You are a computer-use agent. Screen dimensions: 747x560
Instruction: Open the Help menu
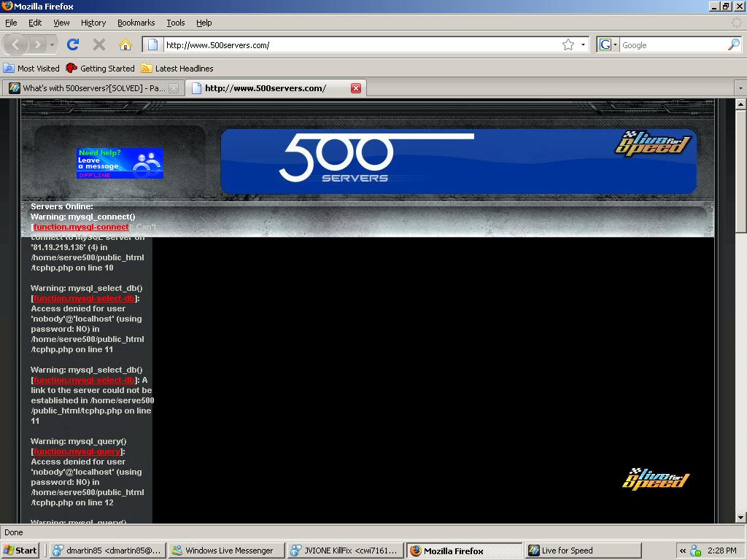tap(204, 23)
